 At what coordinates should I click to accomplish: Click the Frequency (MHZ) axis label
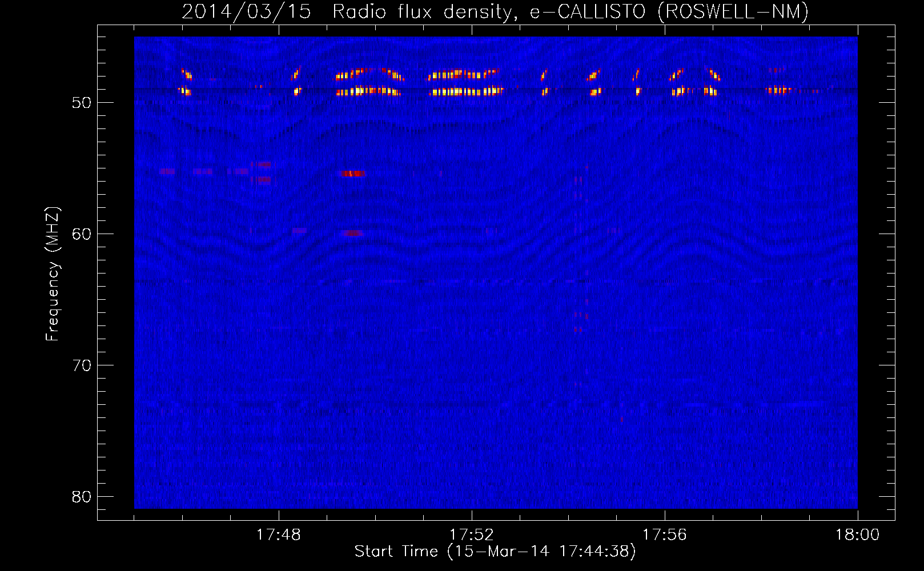[52, 274]
